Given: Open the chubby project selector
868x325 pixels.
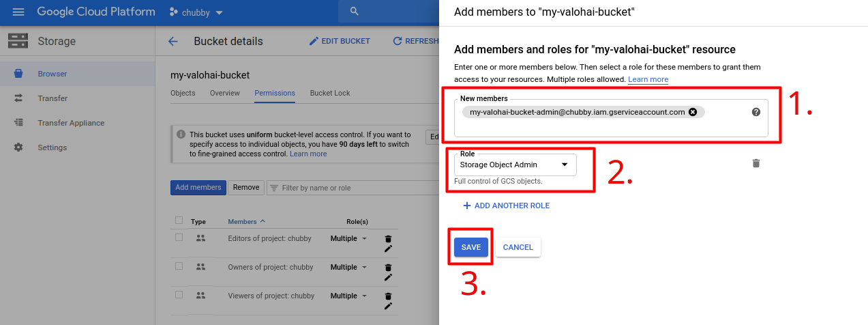Looking at the screenshot, I should pos(196,12).
